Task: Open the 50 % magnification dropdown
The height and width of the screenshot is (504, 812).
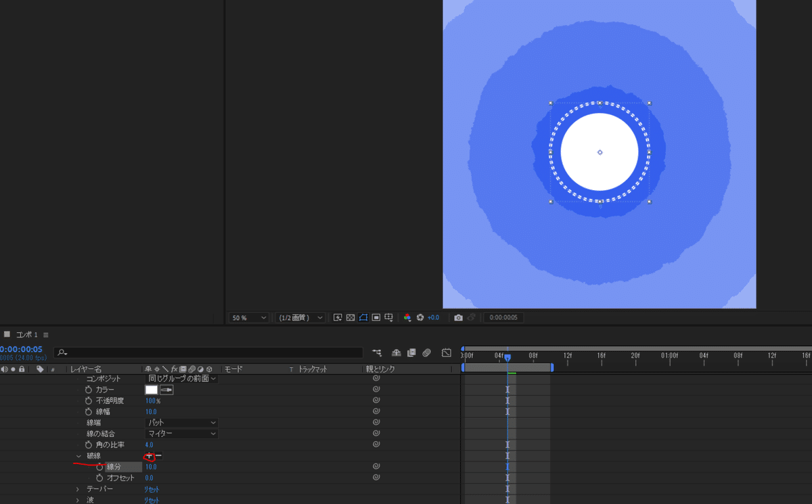Action: (x=249, y=317)
